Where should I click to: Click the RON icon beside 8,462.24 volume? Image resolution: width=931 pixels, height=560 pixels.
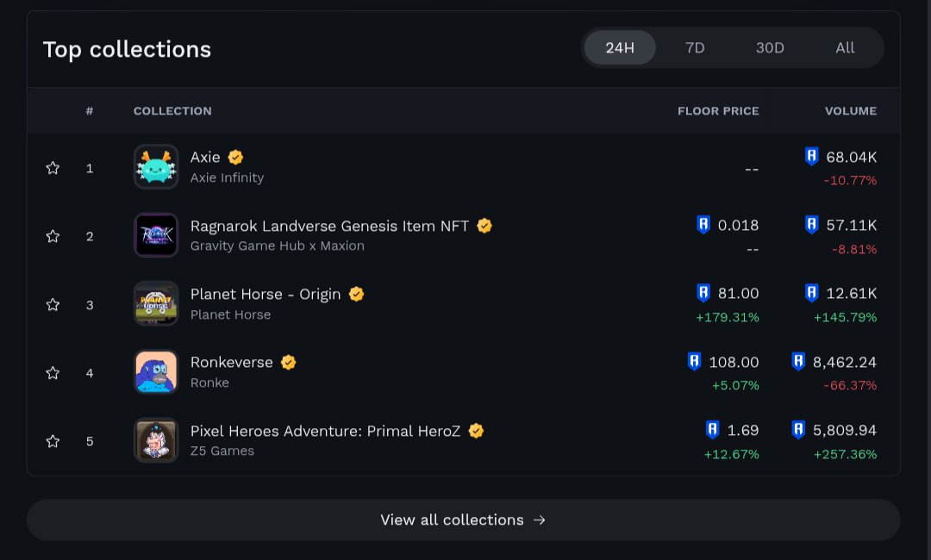(x=798, y=361)
